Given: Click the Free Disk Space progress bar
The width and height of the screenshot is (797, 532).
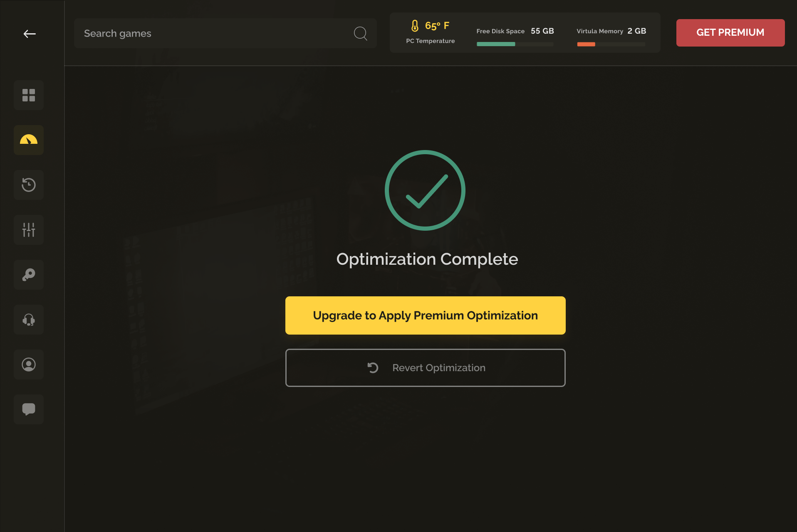Looking at the screenshot, I should 515,44.
